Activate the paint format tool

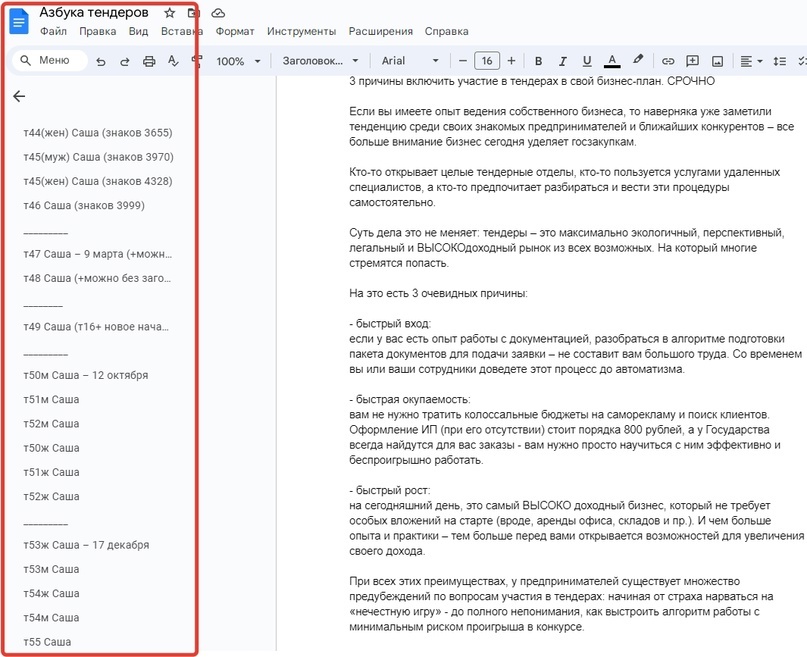197,61
